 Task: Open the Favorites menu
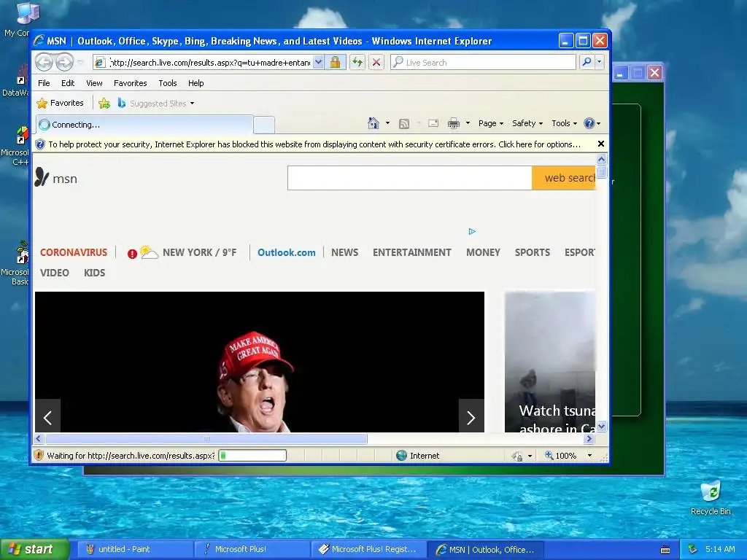[130, 83]
